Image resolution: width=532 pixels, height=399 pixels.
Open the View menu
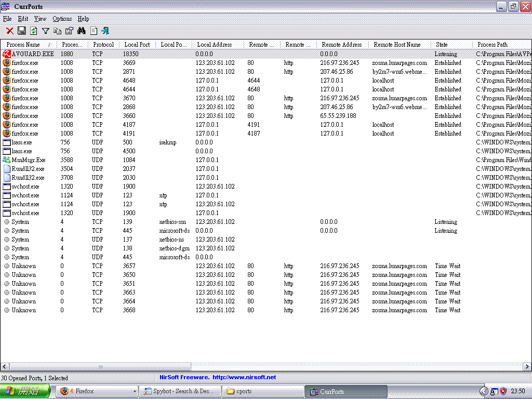(40, 19)
